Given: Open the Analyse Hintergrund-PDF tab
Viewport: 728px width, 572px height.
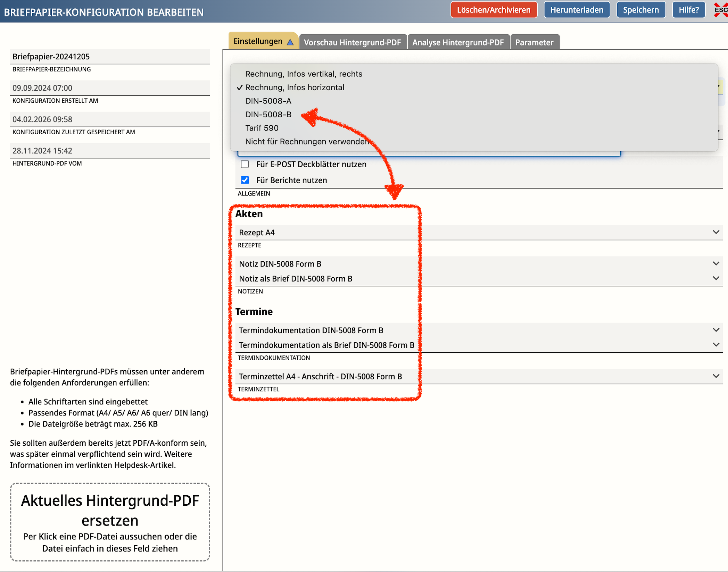Looking at the screenshot, I should click(x=458, y=42).
